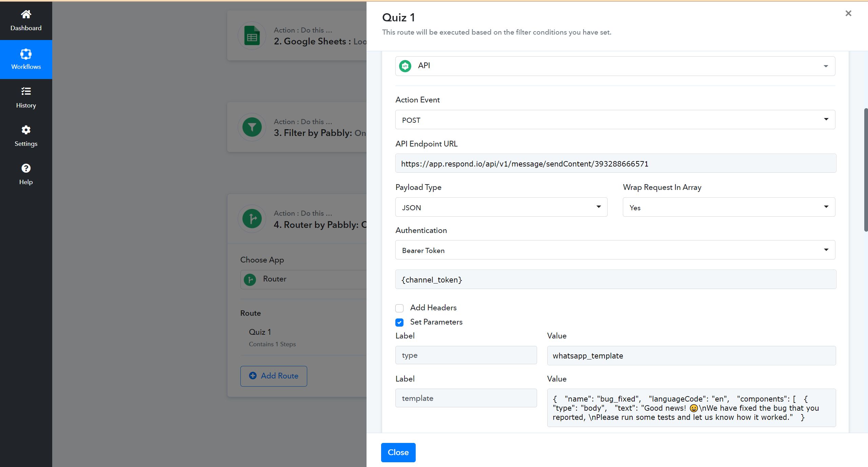
Task: Click the Router by Pabbly step icon
Action: [x=252, y=219]
